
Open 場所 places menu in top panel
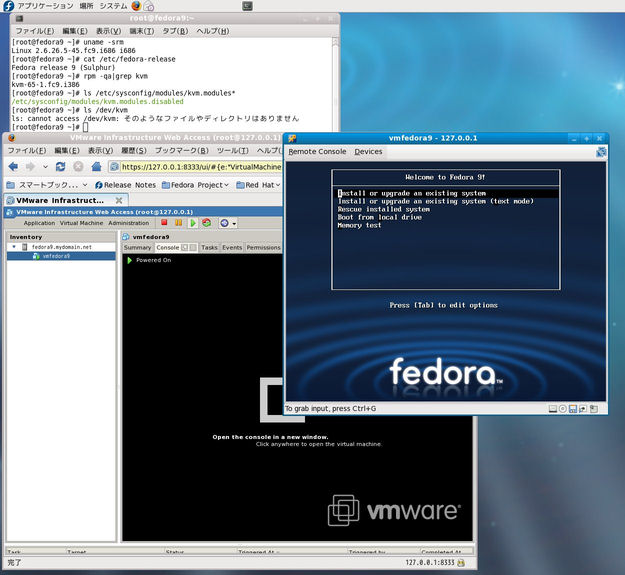[86, 6]
